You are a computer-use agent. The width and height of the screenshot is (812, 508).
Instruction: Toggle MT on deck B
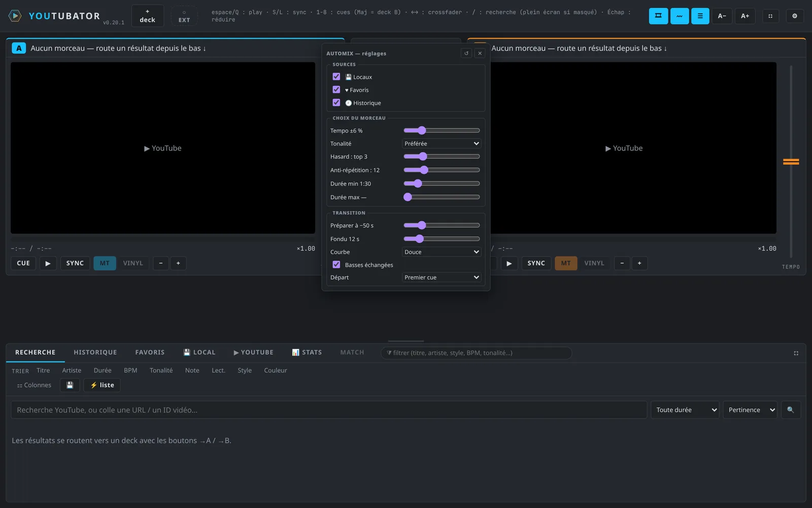click(x=566, y=263)
